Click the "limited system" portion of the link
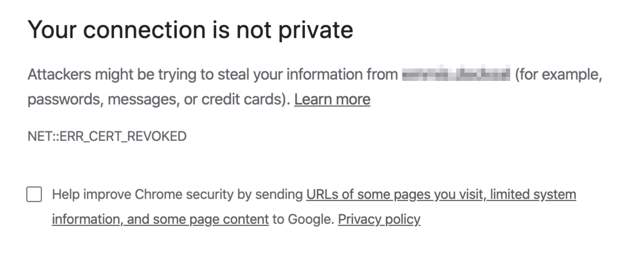The width and height of the screenshot is (644, 257). tap(533, 194)
